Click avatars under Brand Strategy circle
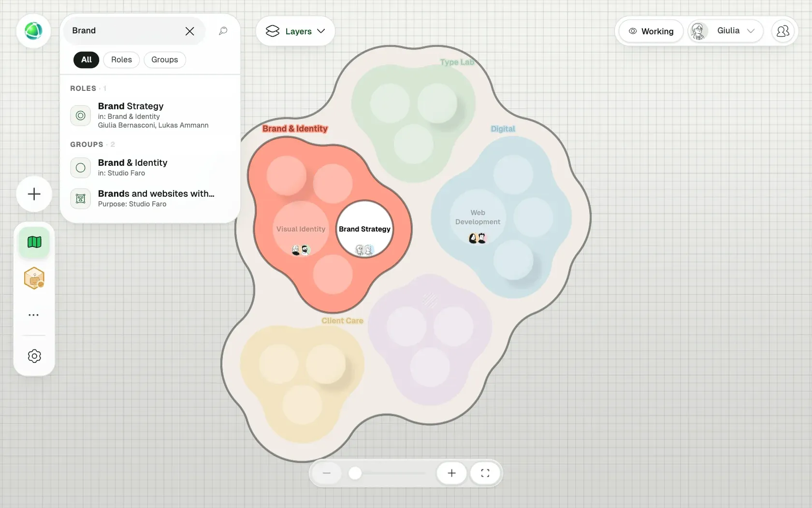Image resolution: width=812 pixels, height=508 pixels. (364, 250)
